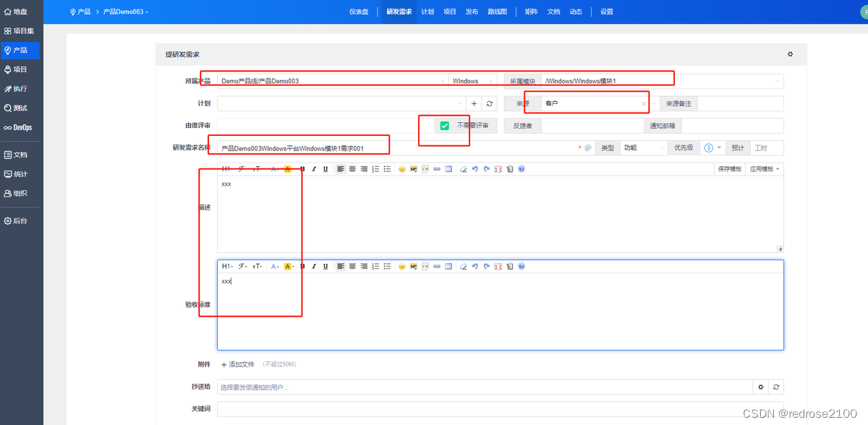Open highlight color picker in 描述 editor
This screenshot has width=868, height=425.
(x=289, y=168)
